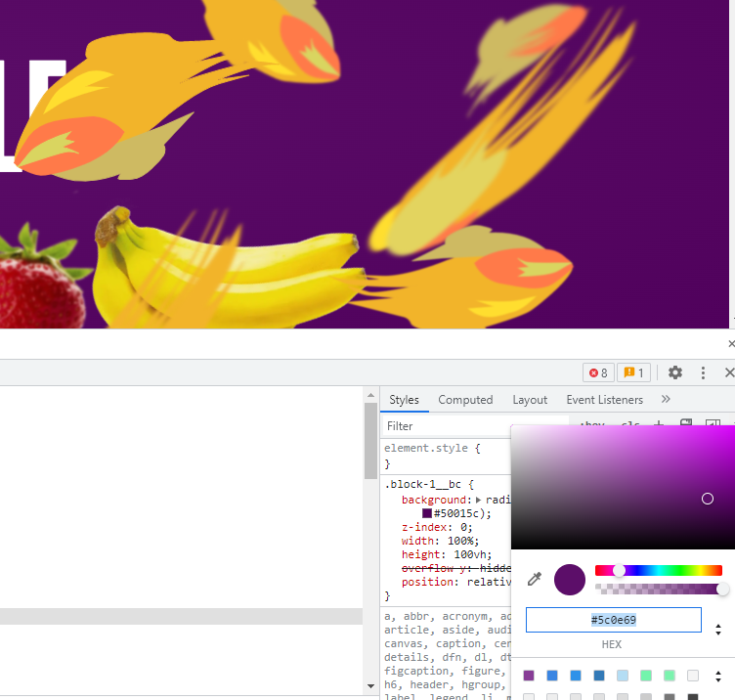735x700 pixels.
Task: Switch to the Styles tab
Action: (x=404, y=400)
